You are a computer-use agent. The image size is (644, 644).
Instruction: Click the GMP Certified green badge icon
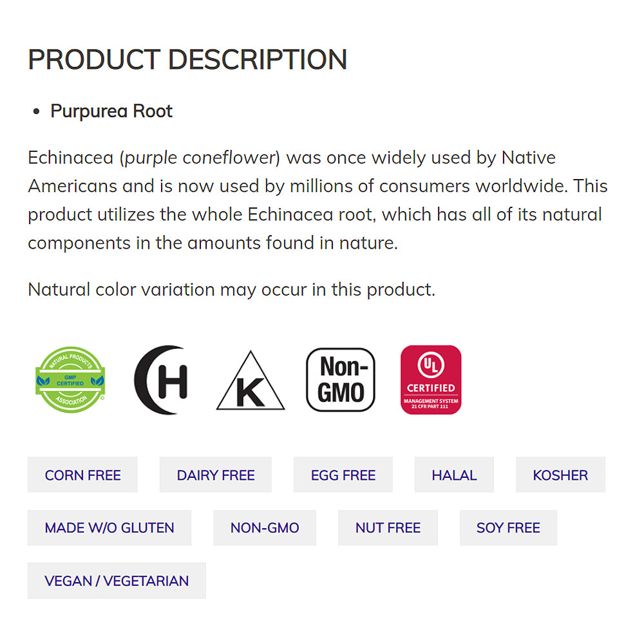click(70, 379)
